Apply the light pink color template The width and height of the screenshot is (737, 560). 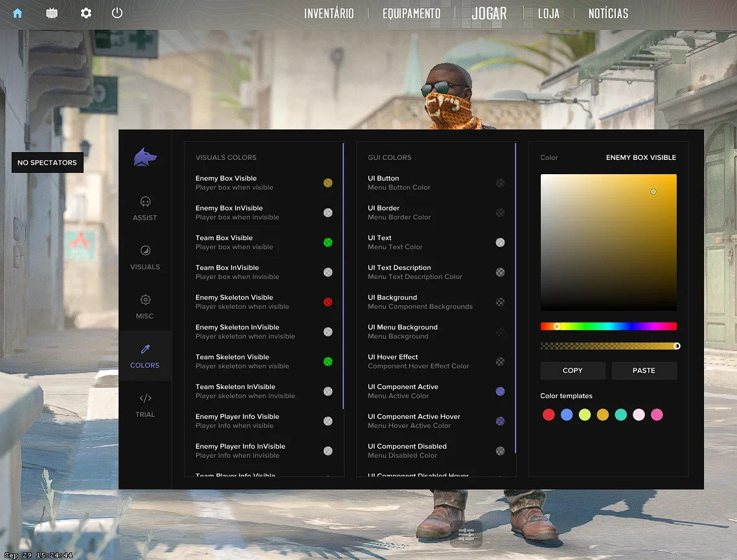click(x=639, y=415)
